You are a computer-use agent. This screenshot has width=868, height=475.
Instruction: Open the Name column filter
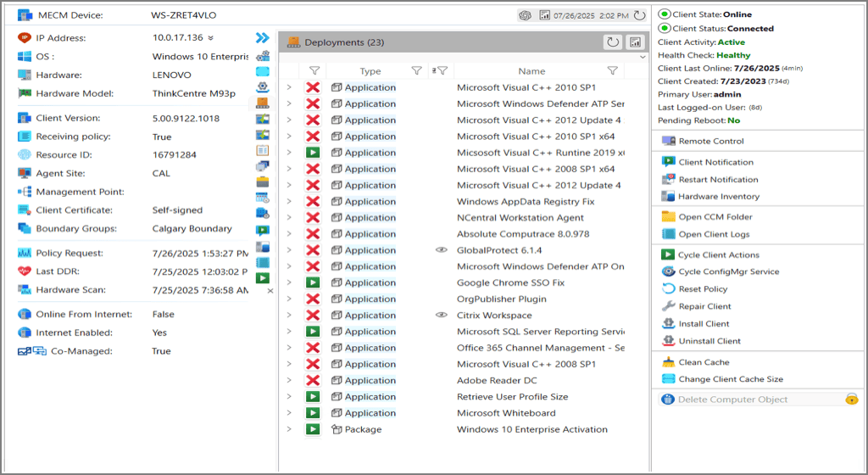pos(612,71)
